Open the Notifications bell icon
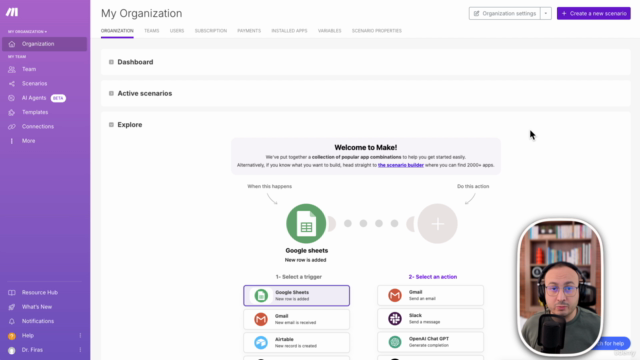This screenshot has height=360, width=640. 12,321
